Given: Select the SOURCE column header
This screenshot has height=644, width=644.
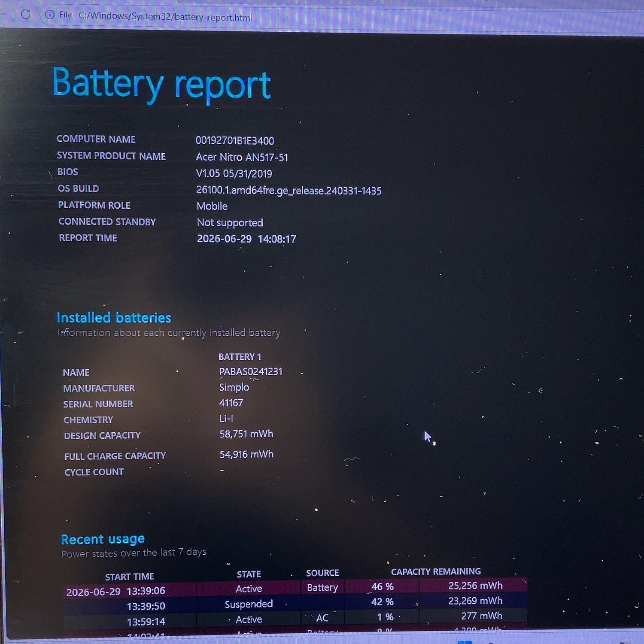Looking at the screenshot, I should (322, 573).
